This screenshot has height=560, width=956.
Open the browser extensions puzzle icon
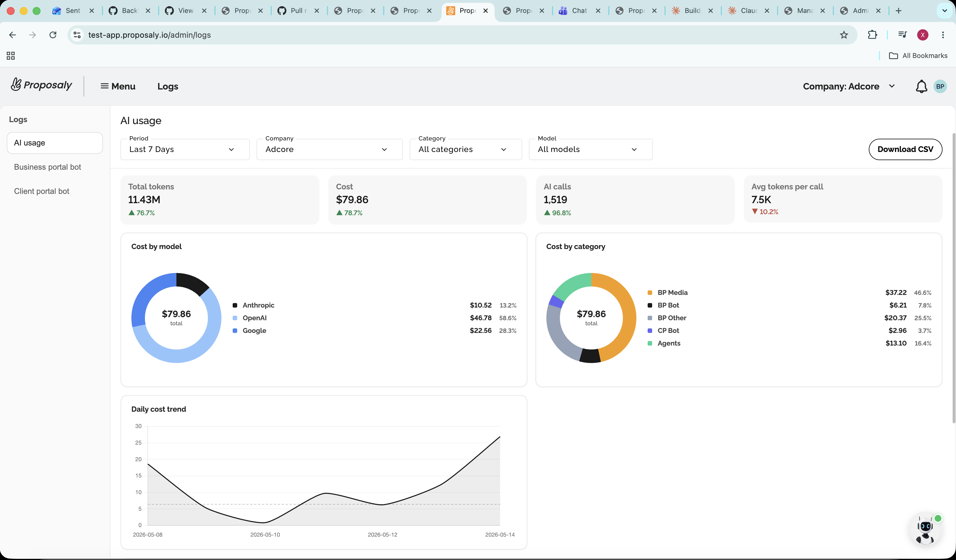(x=872, y=35)
